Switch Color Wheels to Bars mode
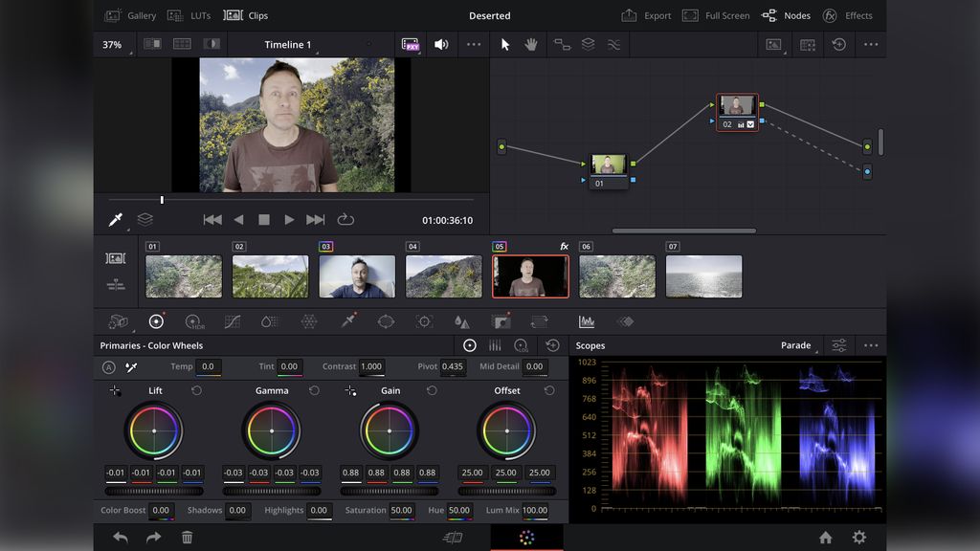Viewport: 980px width, 551px height. pos(496,345)
